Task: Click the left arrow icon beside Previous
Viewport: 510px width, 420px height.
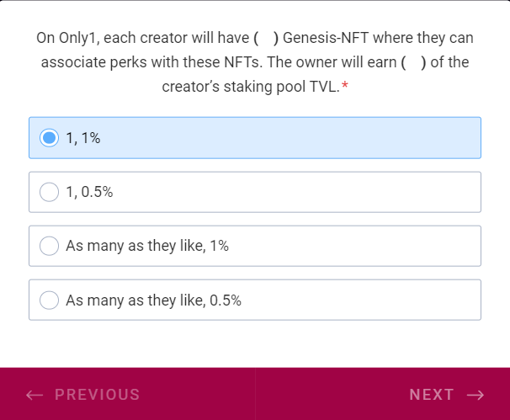Action: coord(35,395)
